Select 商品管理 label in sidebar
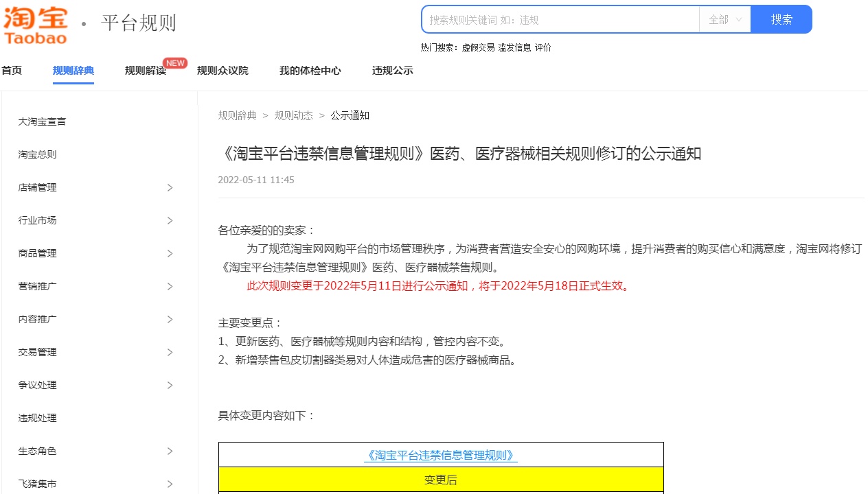 (x=38, y=253)
